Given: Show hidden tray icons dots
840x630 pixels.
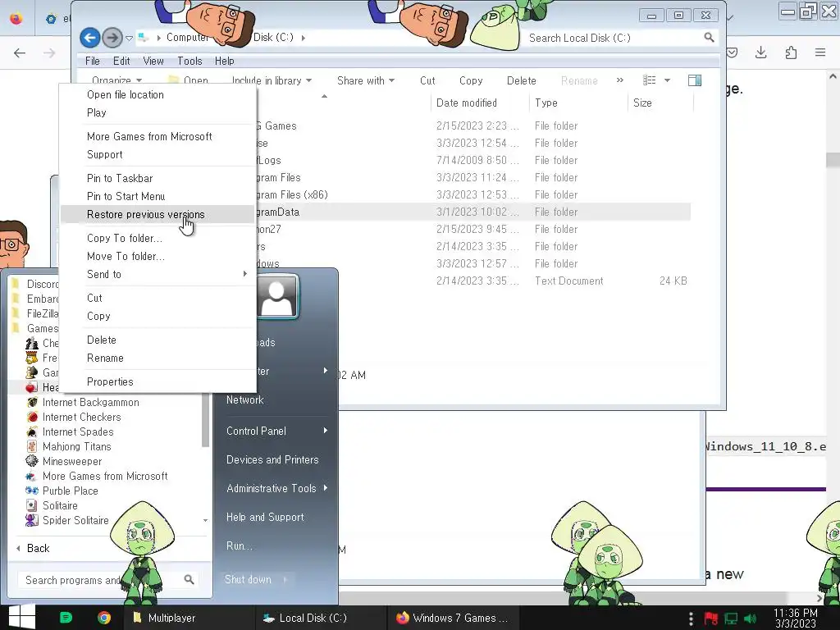Looking at the screenshot, I should (x=691, y=619).
